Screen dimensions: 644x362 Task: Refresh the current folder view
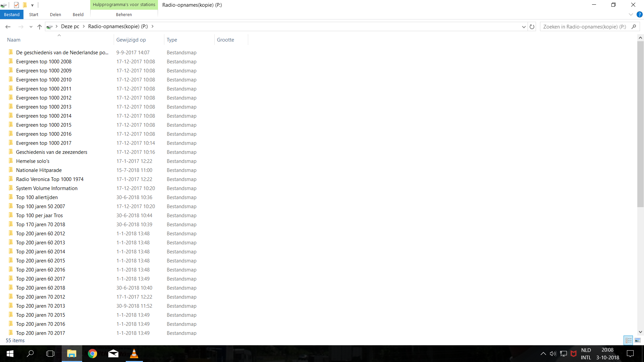(x=532, y=27)
